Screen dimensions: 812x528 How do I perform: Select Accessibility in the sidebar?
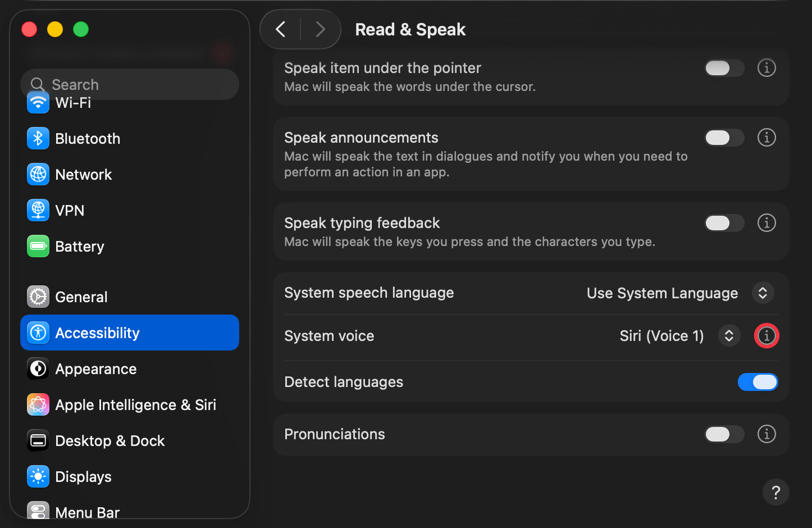click(x=130, y=333)
